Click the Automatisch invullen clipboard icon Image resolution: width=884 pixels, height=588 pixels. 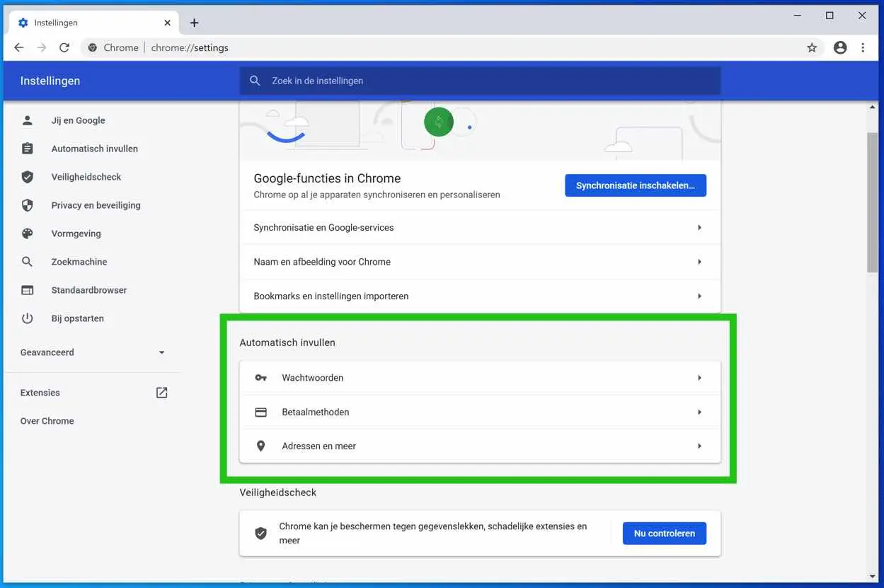(x=28, y=149)
